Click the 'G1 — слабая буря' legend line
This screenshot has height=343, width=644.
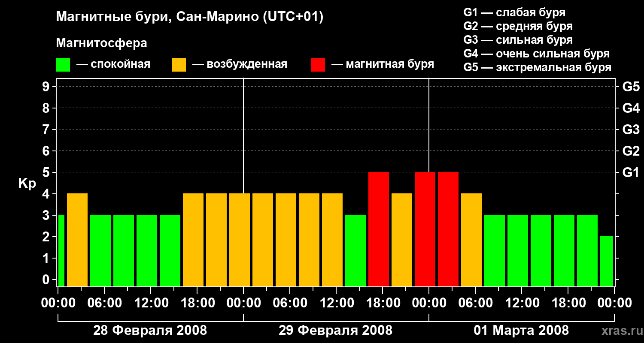tap(514, 12)
